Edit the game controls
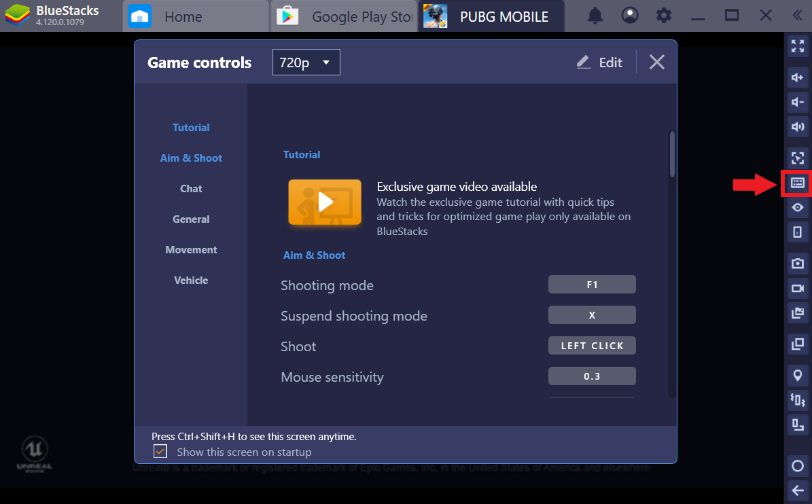This screenshot has height=504, width=812. coord(600,62)
